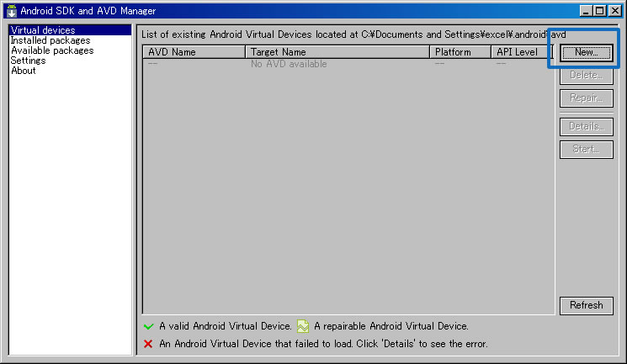Open the About section

pos(24,71)
